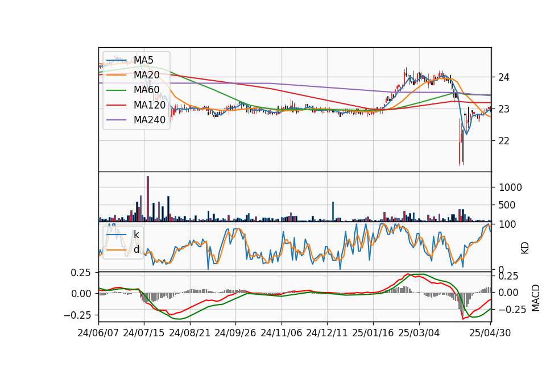Click the MACD axis title
Image resolution: width=546 pixels, height=392 pixels.
coord(536,298)
